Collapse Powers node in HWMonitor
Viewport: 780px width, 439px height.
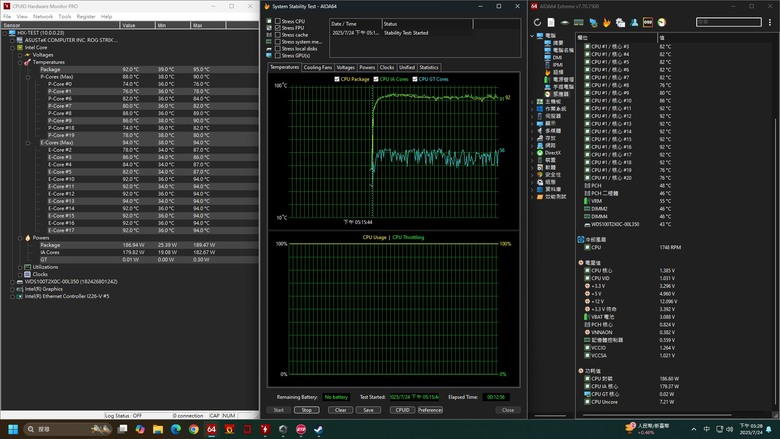coord(20,238)
